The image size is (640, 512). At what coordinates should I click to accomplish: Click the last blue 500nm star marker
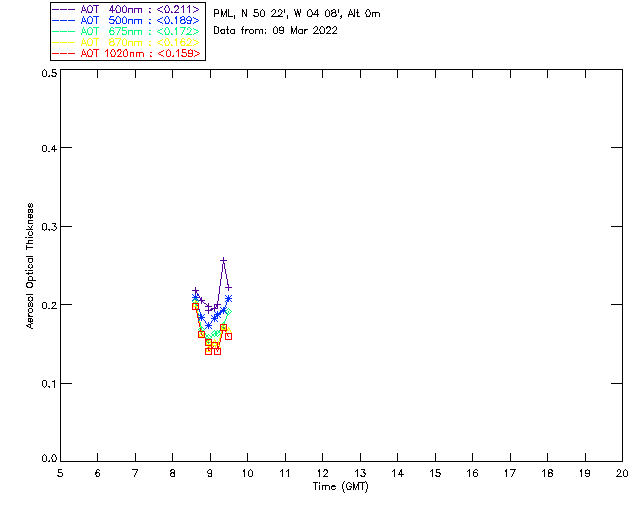[229, 298]
